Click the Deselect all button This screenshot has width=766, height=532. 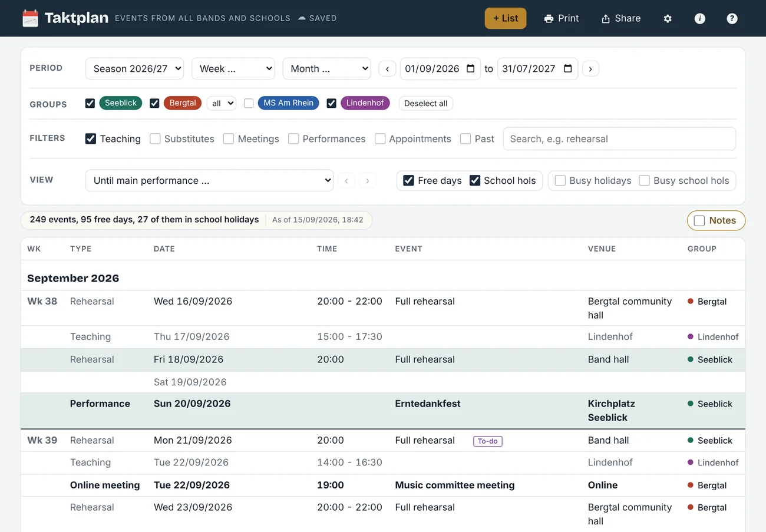coord(425,103)
